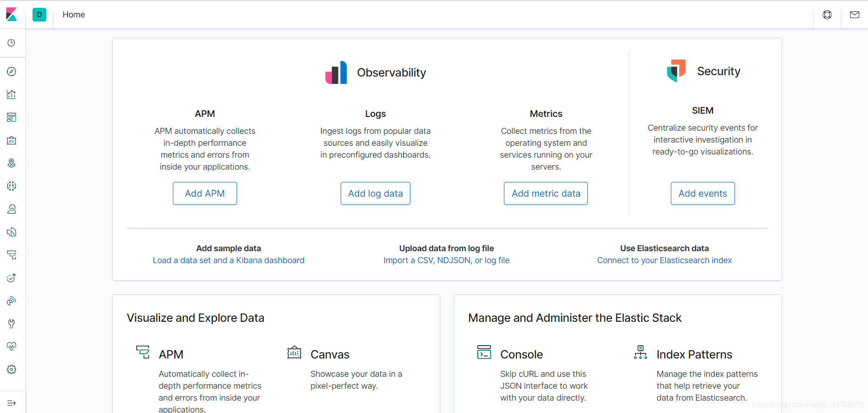868x413 pixels.
Task: Open the Index Patterns card title
Action: (x=694, y=354)
